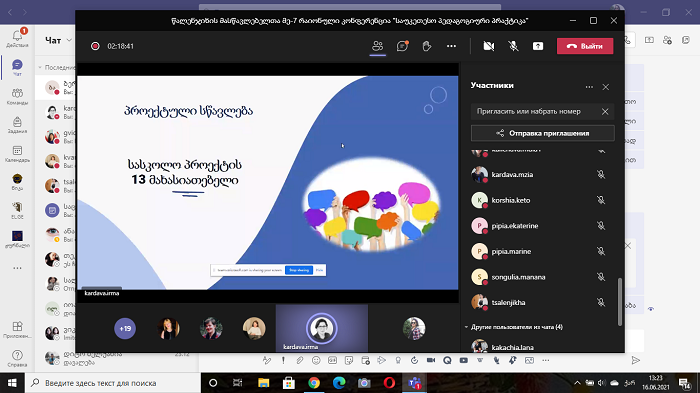The image size is (700, 393).
Task: Open YouTube app in compose toolbar
Action: click(x=464, y=360)
